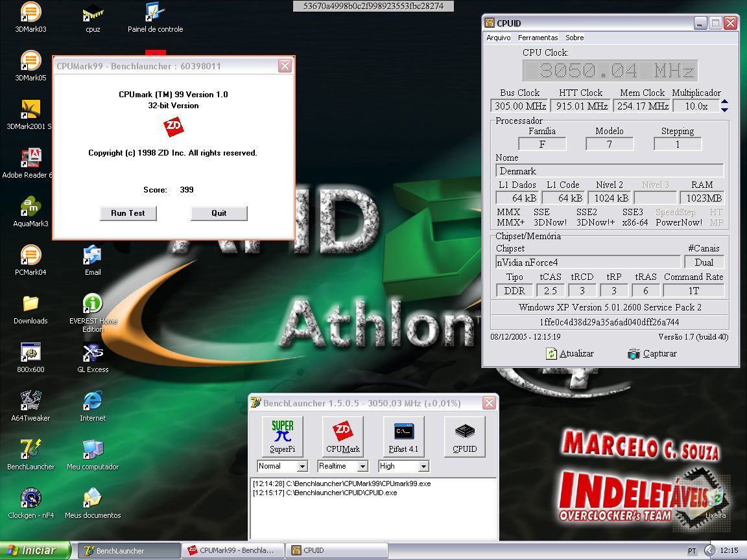
Task: Launch CPUMark from BenchLauncher
Action: (x=343, y=437)
